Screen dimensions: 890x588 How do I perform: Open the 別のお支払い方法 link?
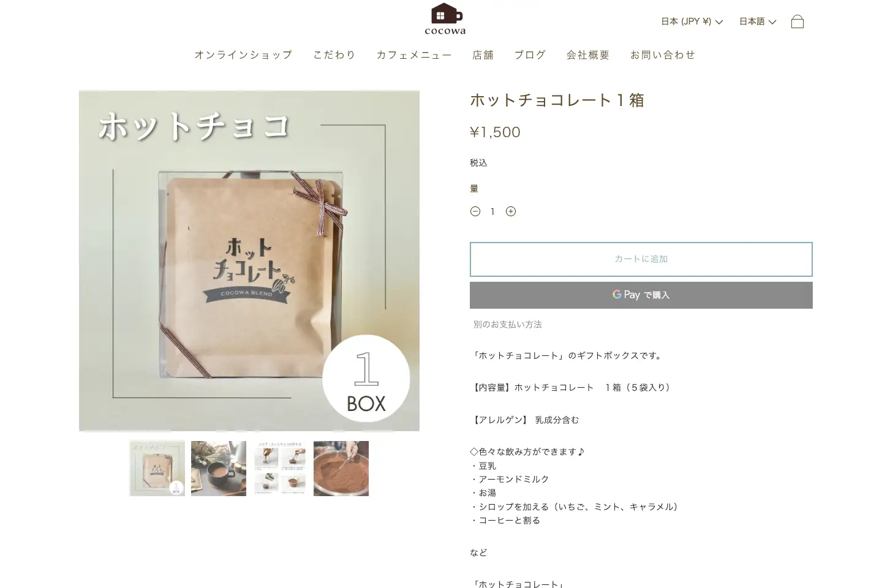point(507,325)
